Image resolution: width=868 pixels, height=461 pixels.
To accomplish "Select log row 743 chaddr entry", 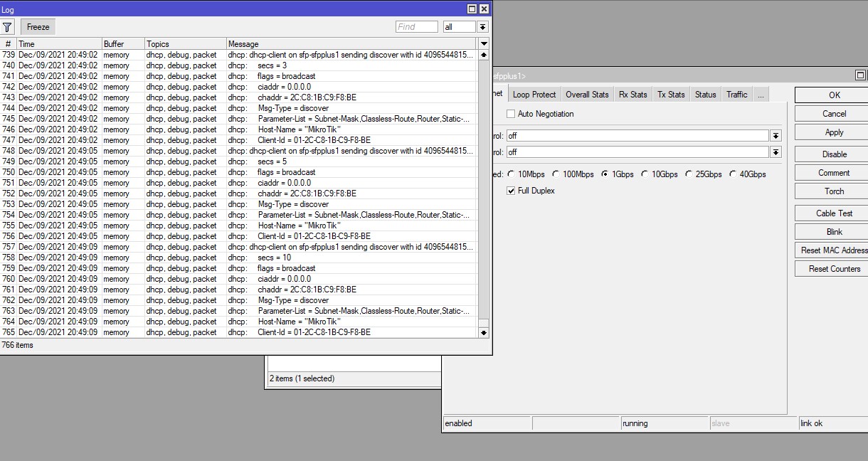I will (x=239, y=97).
